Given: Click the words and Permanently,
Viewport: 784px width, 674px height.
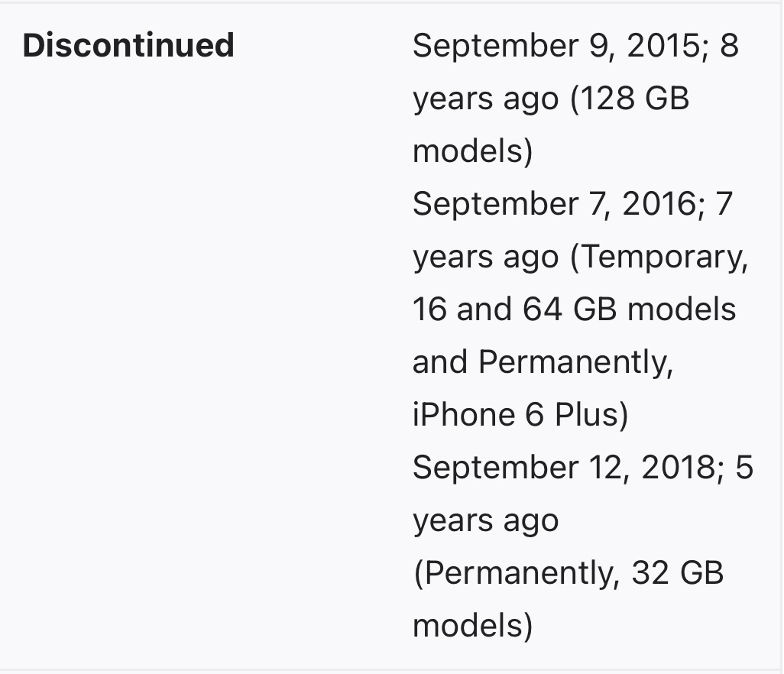Looking at the screenshot, I should pyautogui.click(x=543, y=362).
